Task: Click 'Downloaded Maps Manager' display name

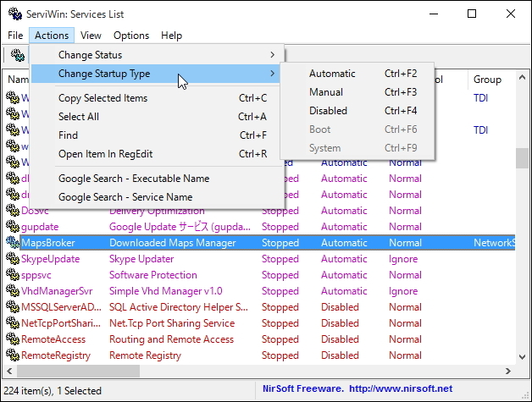Action: pyautogui.click(x=172, y=243)
